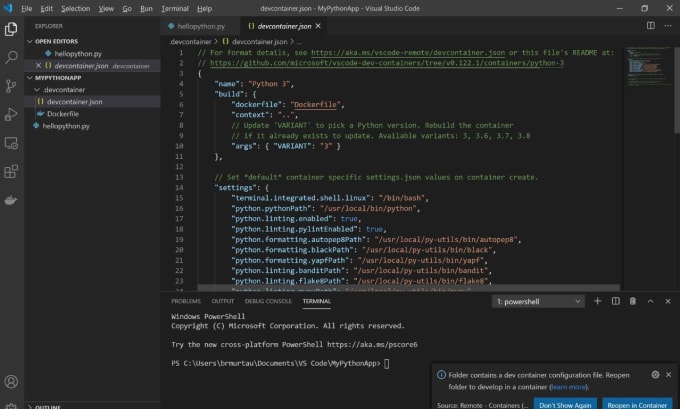This screenshot has width=680, height=409.
Task: Switch to the Debug Console tab
Action: [268, 301]
